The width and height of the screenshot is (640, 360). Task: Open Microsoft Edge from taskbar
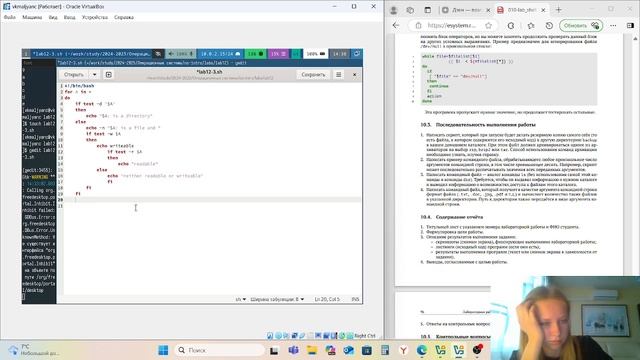[422, 350]
